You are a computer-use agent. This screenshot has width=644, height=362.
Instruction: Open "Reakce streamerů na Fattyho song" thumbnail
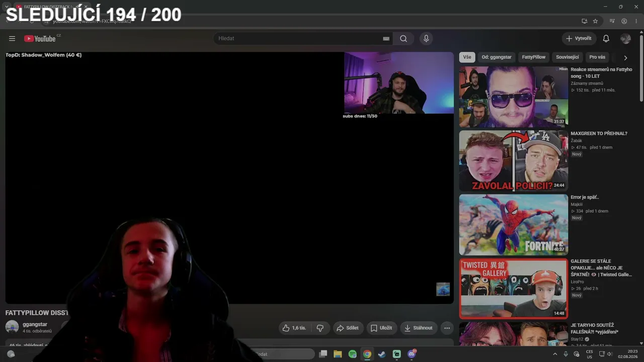513,97
